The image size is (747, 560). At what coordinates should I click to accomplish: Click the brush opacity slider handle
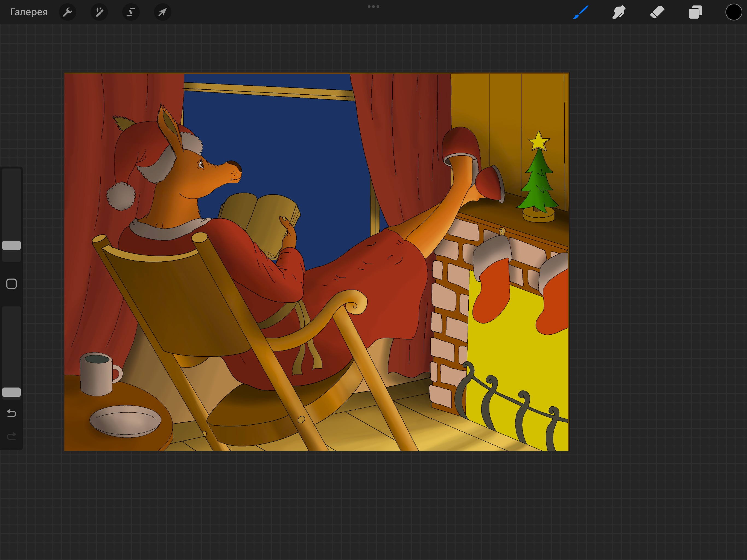pyautogui.click(x=11, y=392)
